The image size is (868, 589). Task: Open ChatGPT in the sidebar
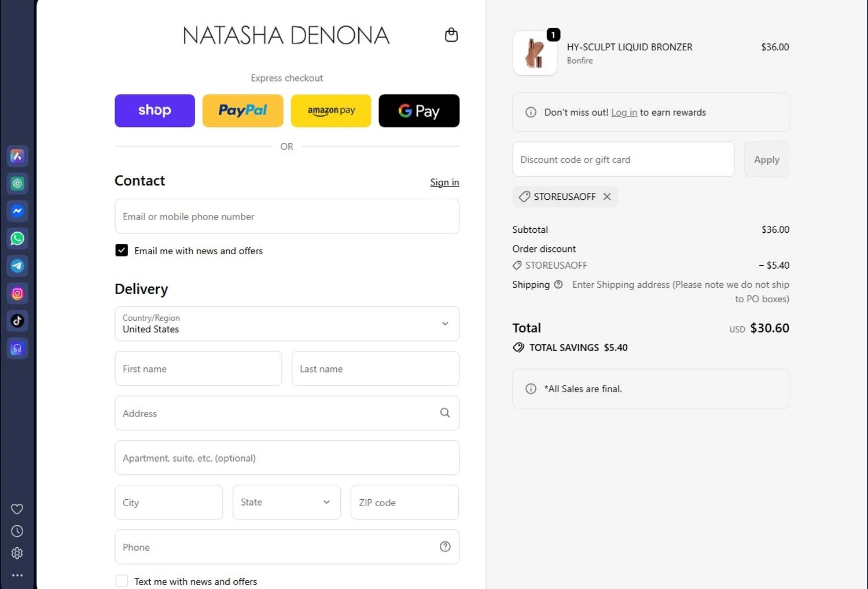click(x=17, y=184)
